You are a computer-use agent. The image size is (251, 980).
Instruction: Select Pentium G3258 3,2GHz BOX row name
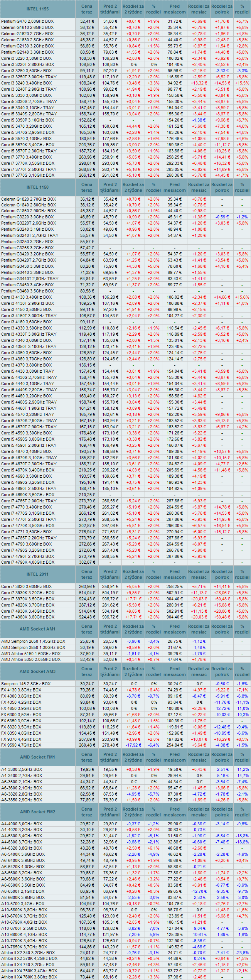click(27, 248)
